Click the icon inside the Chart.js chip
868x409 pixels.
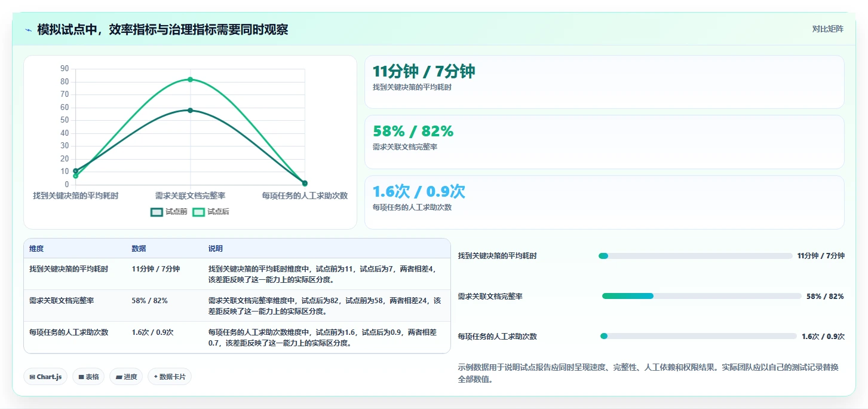tap(32, 377)
